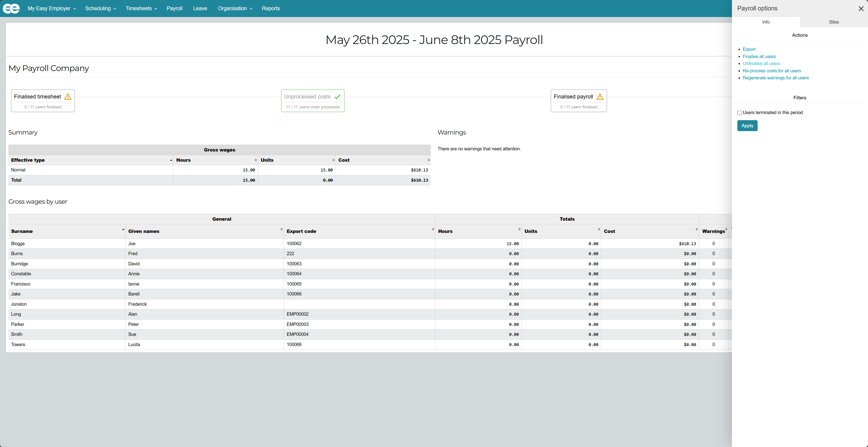
Task: Click the Normal effective type row
Action: point(219,170)
